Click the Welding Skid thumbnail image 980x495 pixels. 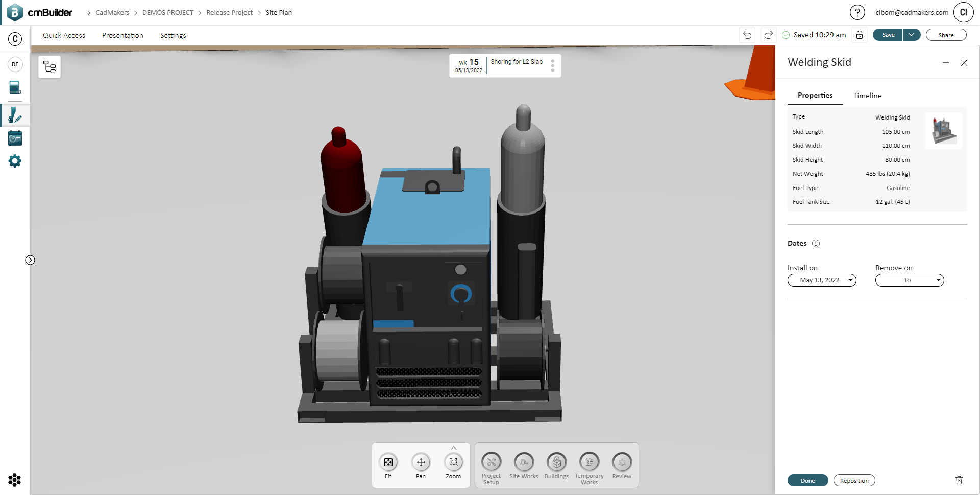(944, 131)
